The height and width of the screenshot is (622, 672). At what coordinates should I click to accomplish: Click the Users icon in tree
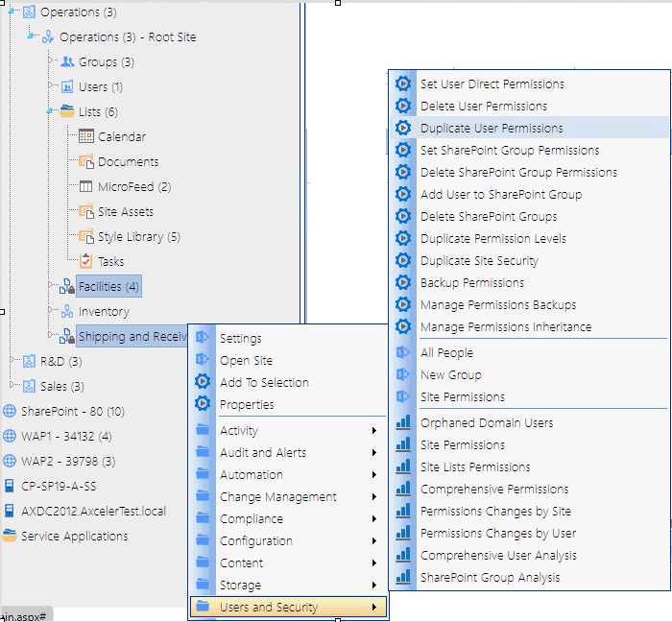point(67,87)
